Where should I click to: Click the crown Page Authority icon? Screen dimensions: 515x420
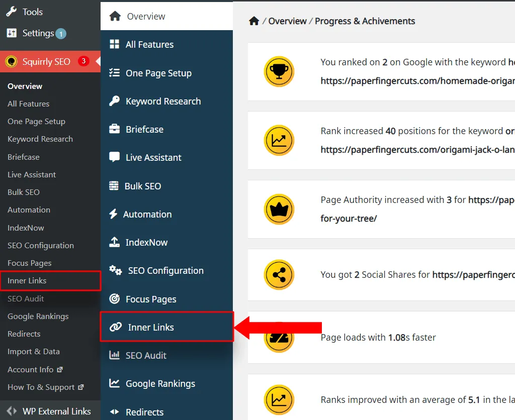click(x=279, y=209)
